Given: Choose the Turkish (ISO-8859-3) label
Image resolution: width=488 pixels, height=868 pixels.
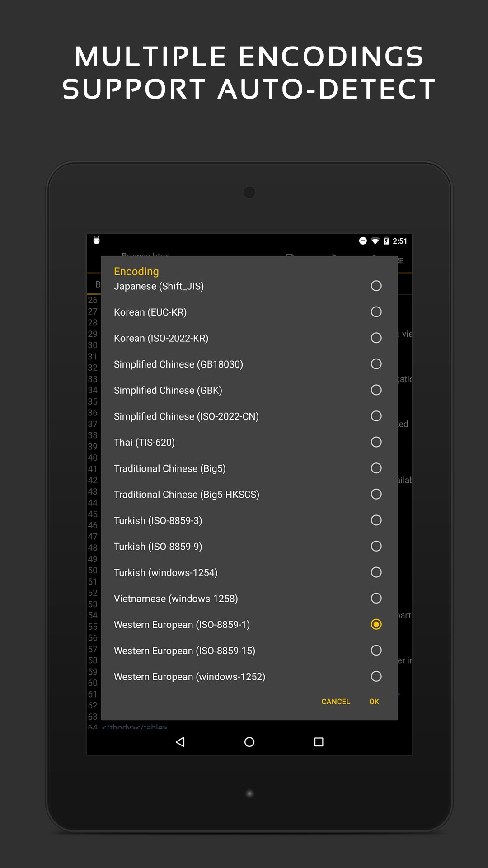Looking at the screenshot, I should click(158, 520).
